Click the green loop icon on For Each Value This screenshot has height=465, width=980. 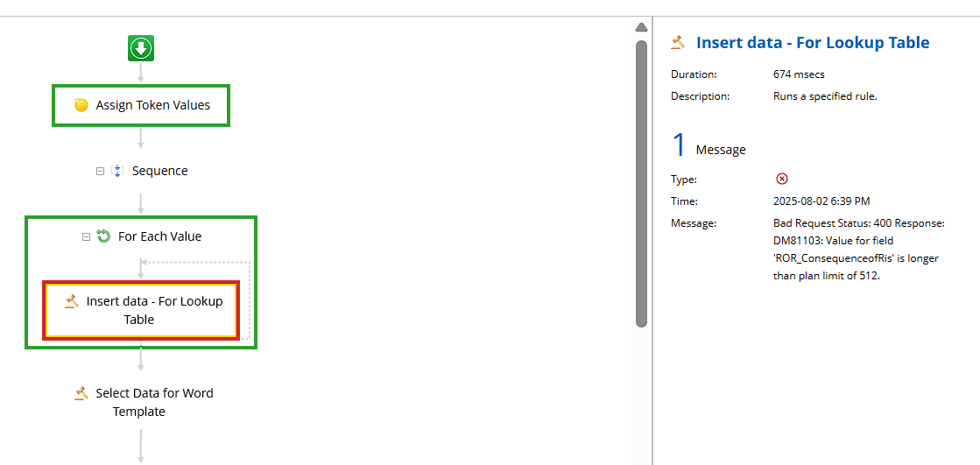(x=103, y=236)
